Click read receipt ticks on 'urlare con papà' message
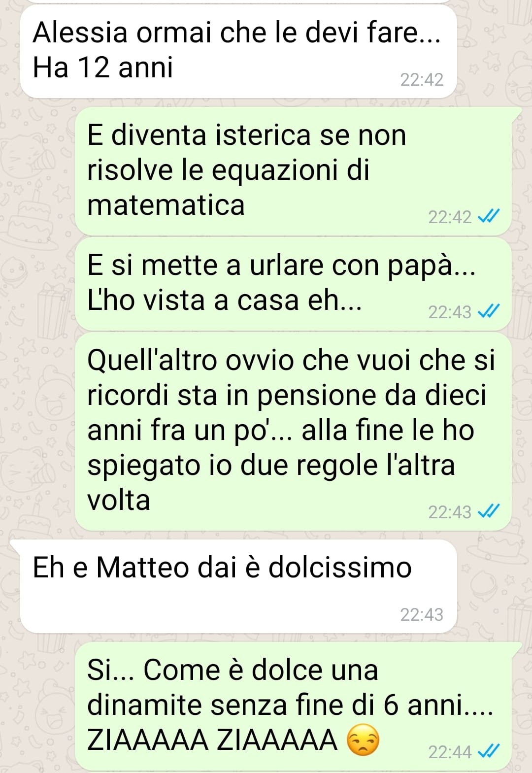The height and width of the screenshot is (773, 532). 489,311
